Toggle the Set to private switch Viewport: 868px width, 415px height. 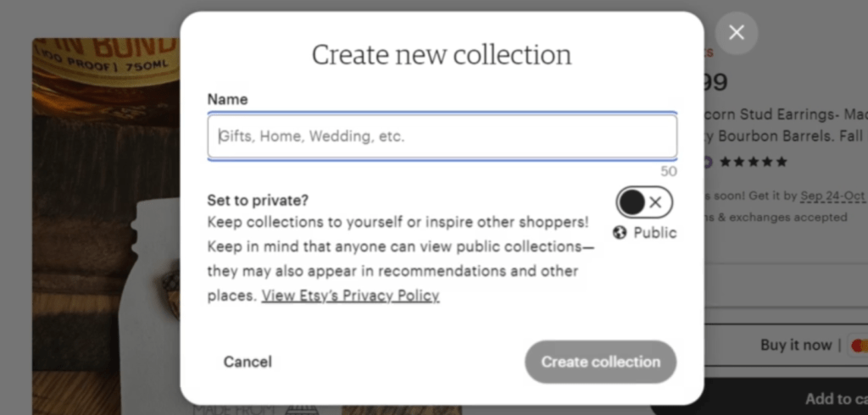pyautogui.click(x=643, y=202)
